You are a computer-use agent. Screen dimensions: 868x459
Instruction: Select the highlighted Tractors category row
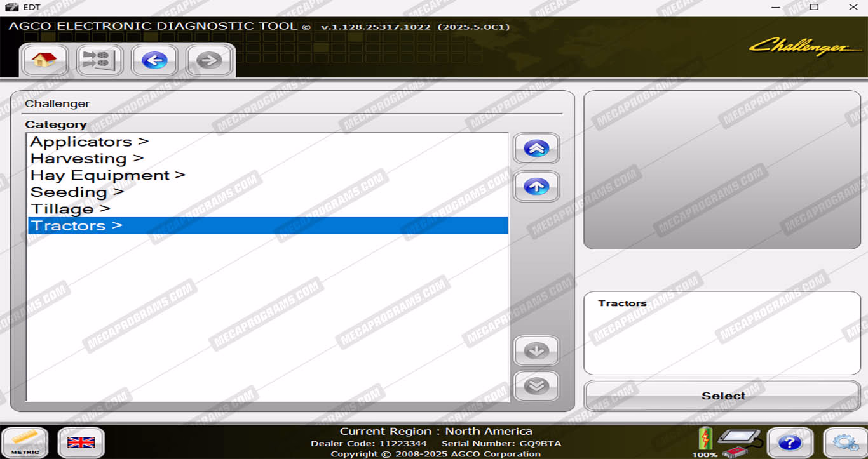pyautogui.click(x=268, y=225)
